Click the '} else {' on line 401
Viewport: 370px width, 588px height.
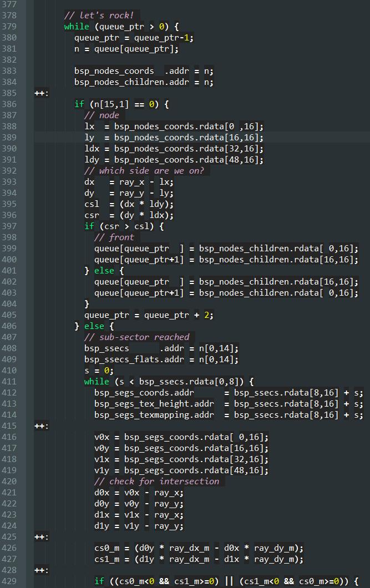104,270
